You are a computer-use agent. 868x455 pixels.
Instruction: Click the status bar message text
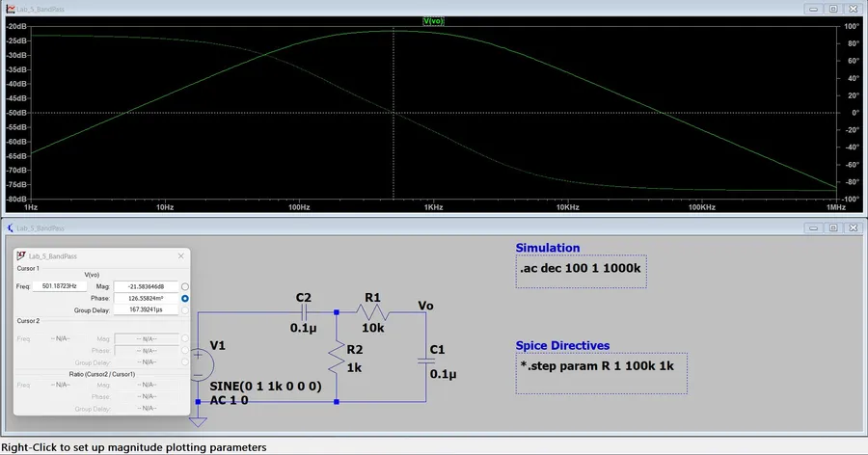134,447
